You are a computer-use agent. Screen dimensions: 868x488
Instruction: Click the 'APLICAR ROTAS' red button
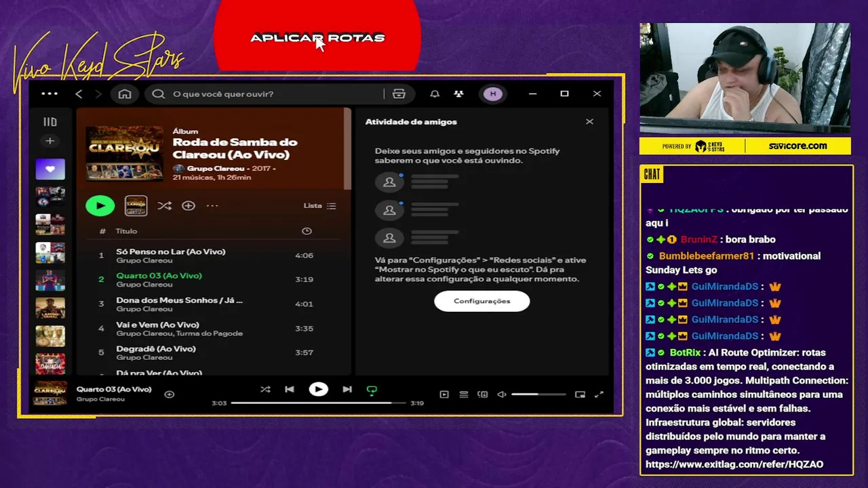click(x=317, y=35)
